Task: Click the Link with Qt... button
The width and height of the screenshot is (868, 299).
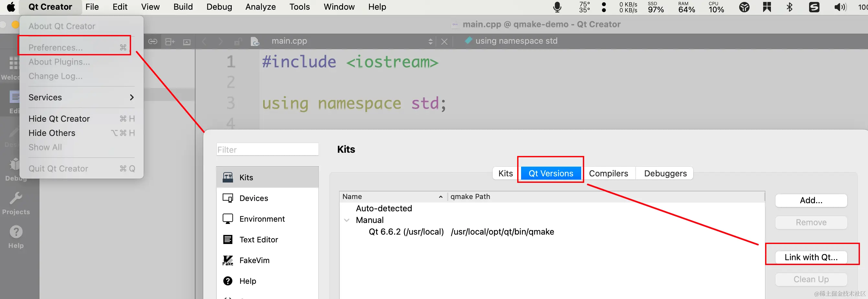Action: [811, 257]
